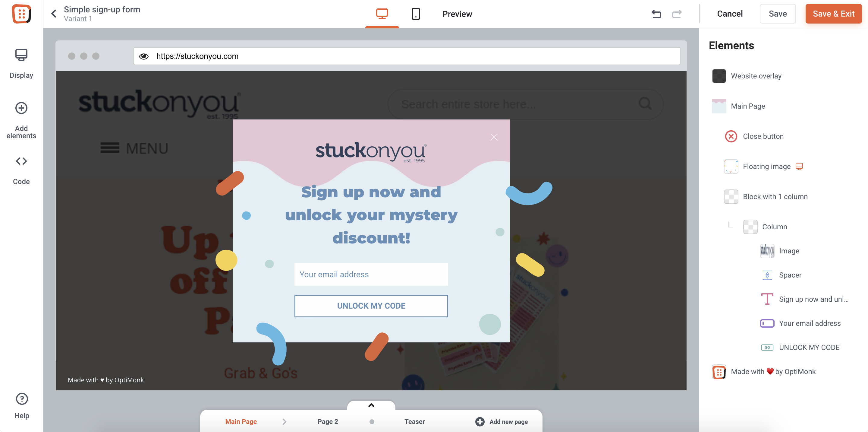Viewport: 868px width, 432px height.
Task: Switch to the Page 2 tab
Action: [x=328, y=421]
